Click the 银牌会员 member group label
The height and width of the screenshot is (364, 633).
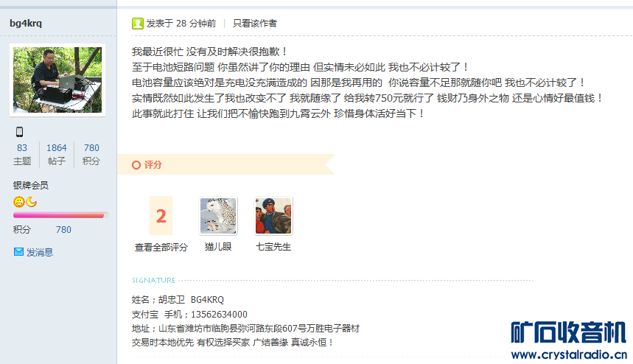(x=31, y=185)
